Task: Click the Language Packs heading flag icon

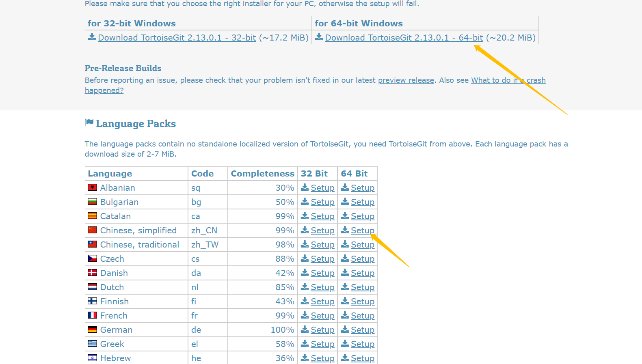Action: click(89, 123)
